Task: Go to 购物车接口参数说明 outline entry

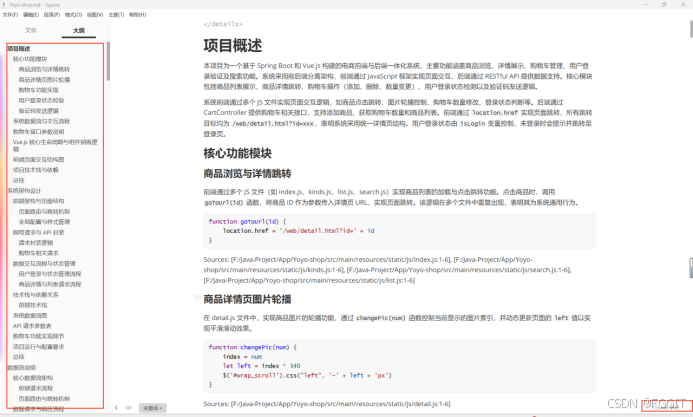Action: (x=38, y=132)
